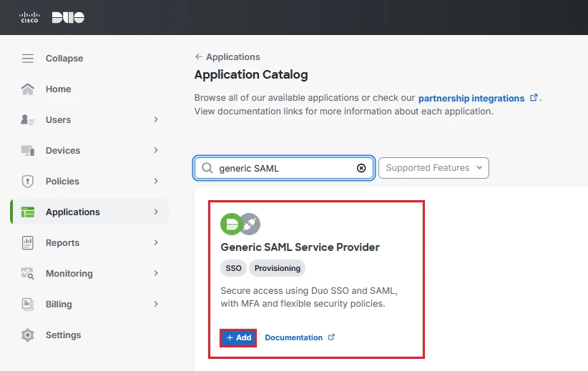Click the Home house icon
Screen dimensions: 588x371
(28, 89)
